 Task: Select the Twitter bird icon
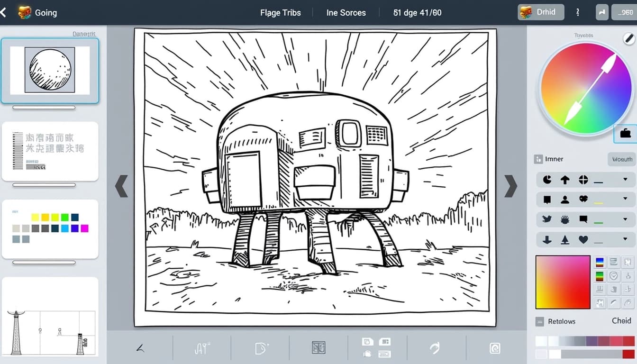(547, 219)
